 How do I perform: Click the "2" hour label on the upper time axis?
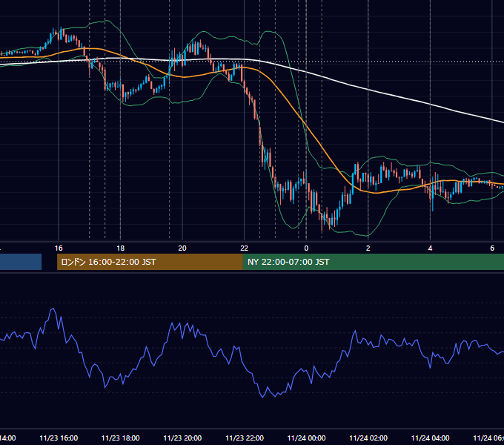368,248
